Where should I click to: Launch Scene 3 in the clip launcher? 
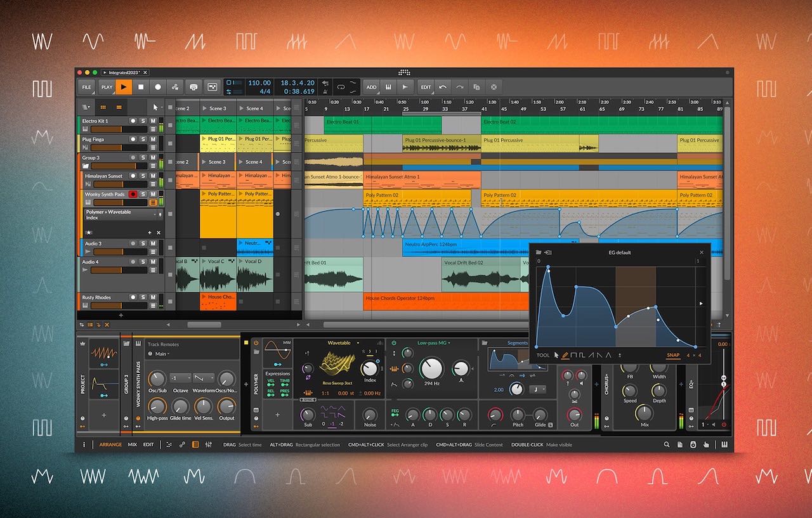[x=206, y=108]
